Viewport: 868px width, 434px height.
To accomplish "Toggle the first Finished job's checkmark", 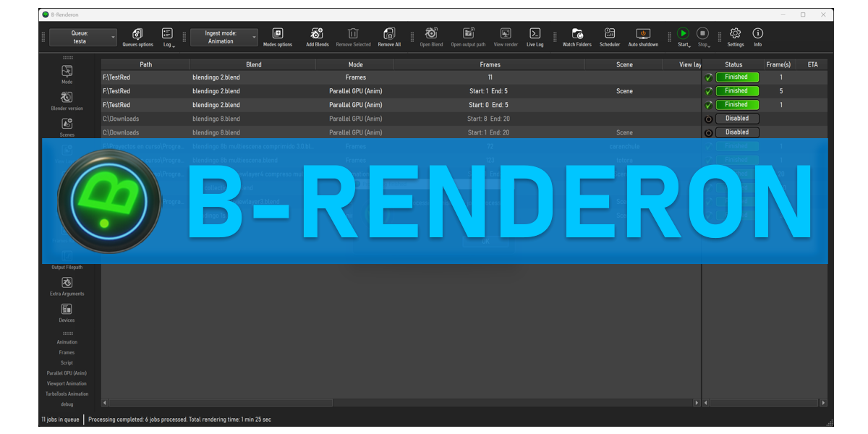I will [709, 77].
